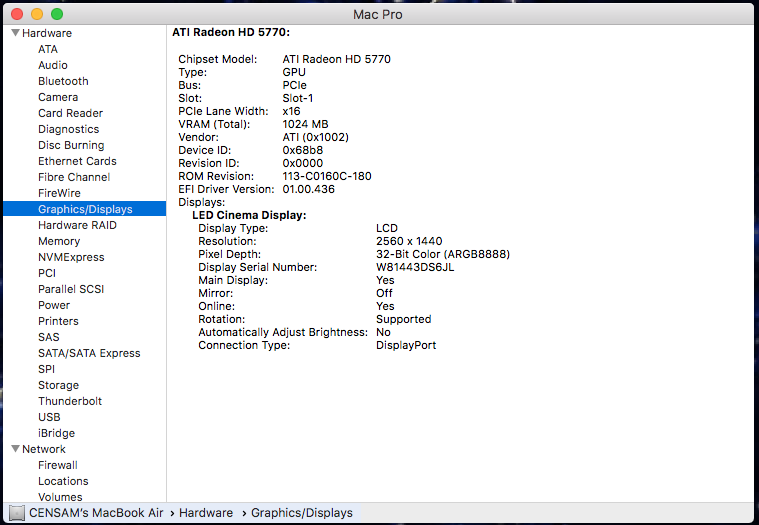Image resolution: width=759 pixels, height=525 pixels.
Task: Click the vendor value ATI (0x1002)
Action: pos(316,137)
